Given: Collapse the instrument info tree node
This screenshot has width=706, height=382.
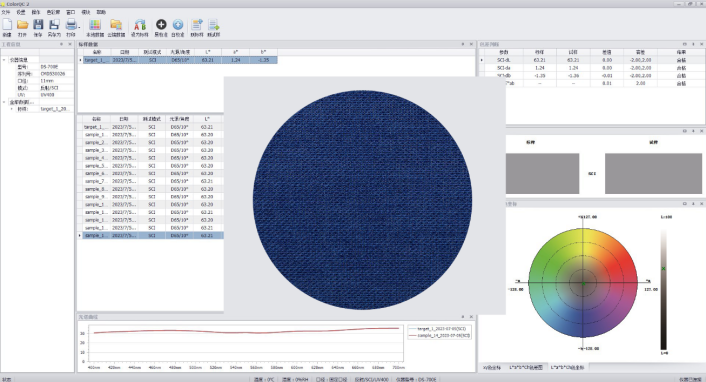Looking at the screenshot, I should point(4,59).
